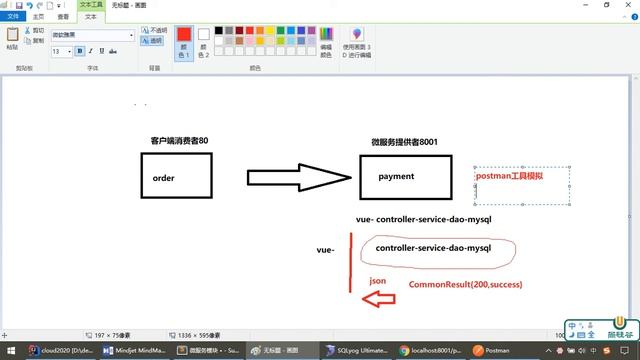This screenshot has height=360, width=640.
Task: Toggle bold text formatting
Action: (x=80, y=51)
